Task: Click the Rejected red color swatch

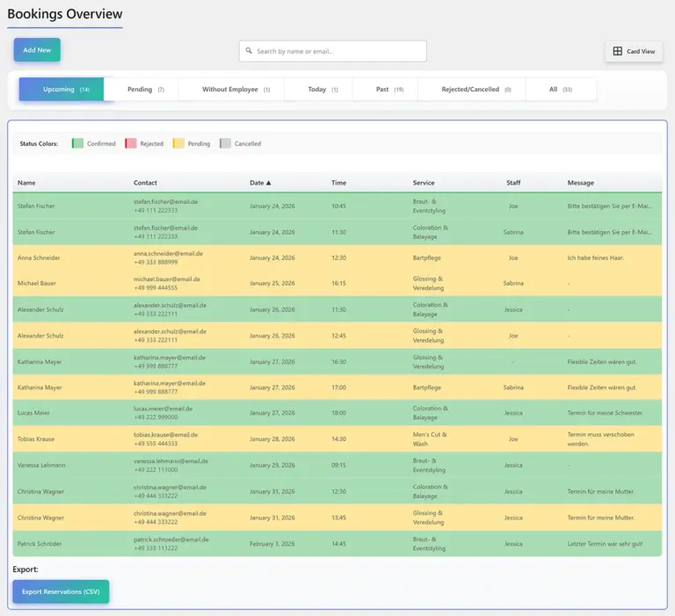Action: click(x=131, y=143)
